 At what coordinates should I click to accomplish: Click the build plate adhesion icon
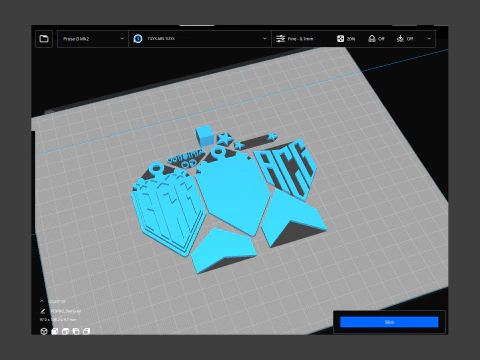[x=400, y=39]
